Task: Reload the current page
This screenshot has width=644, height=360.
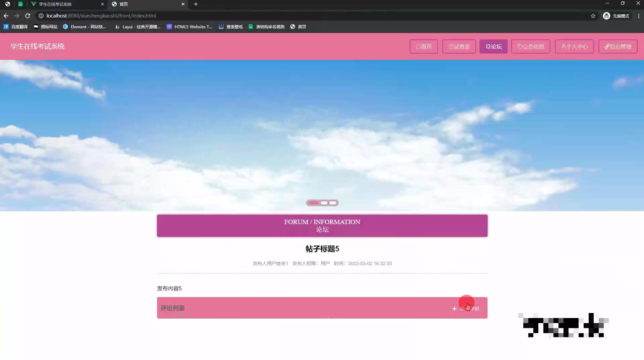Action: pyautogui.click(x=28, y=16)
